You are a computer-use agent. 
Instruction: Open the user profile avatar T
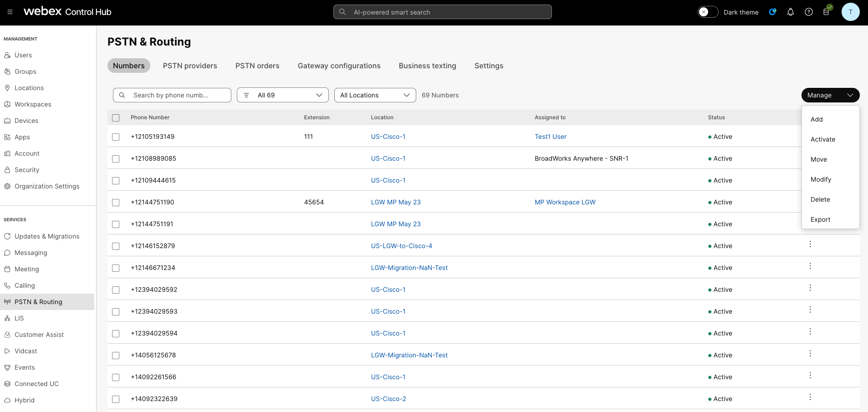click(x=850, y=12)
